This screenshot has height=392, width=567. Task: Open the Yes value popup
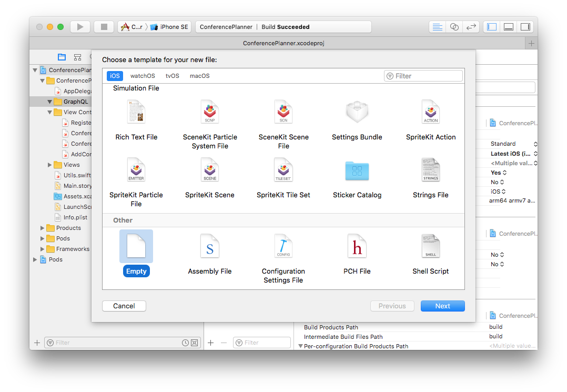click(499, 173)
